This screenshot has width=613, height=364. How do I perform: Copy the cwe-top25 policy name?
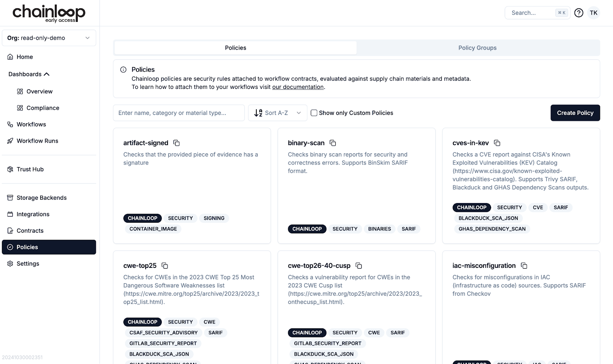tap(165, 266)
